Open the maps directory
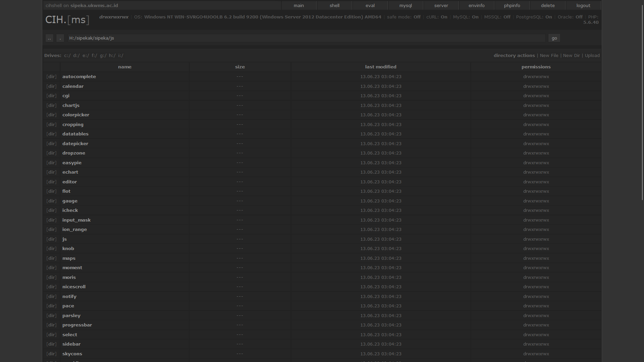Viewport: 644px width, 362px height. [69, 258]
